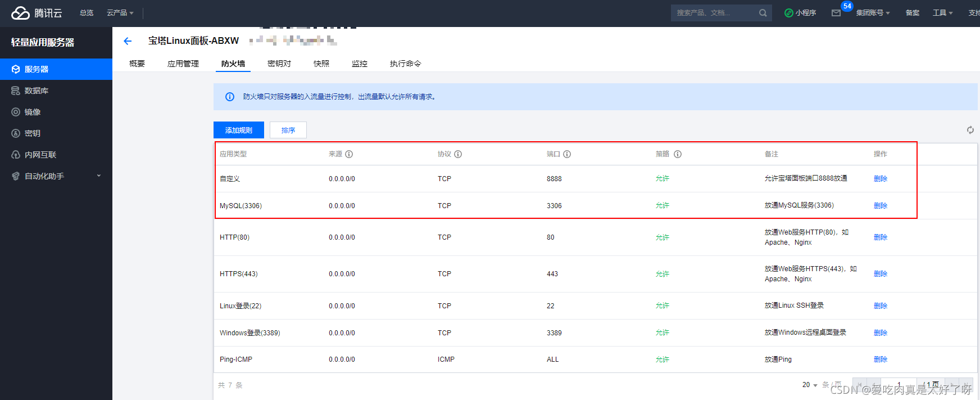Switch to the 快照 tab
This screenshot has height=400, width=980.
point(321,64)
